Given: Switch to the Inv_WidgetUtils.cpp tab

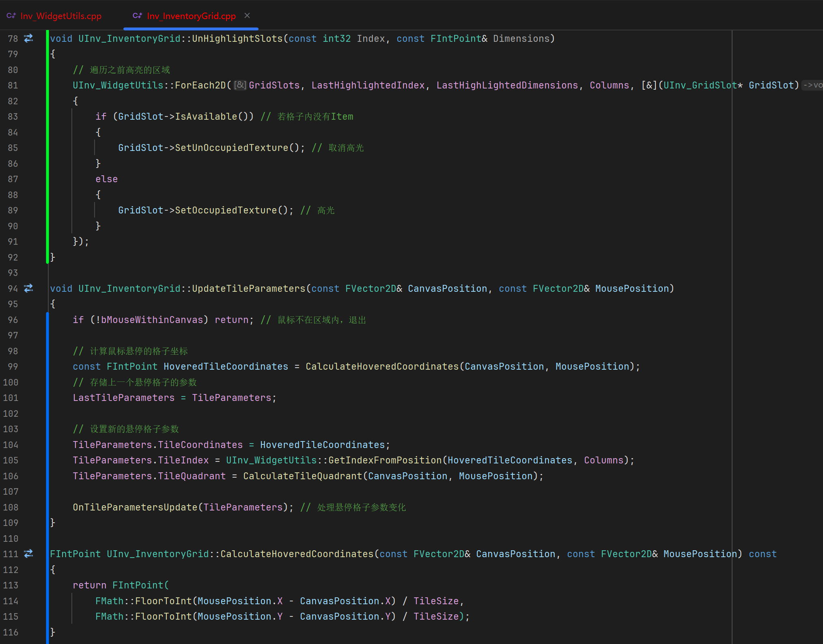Looking at the screenshot, I should click(x=61, y=16).
